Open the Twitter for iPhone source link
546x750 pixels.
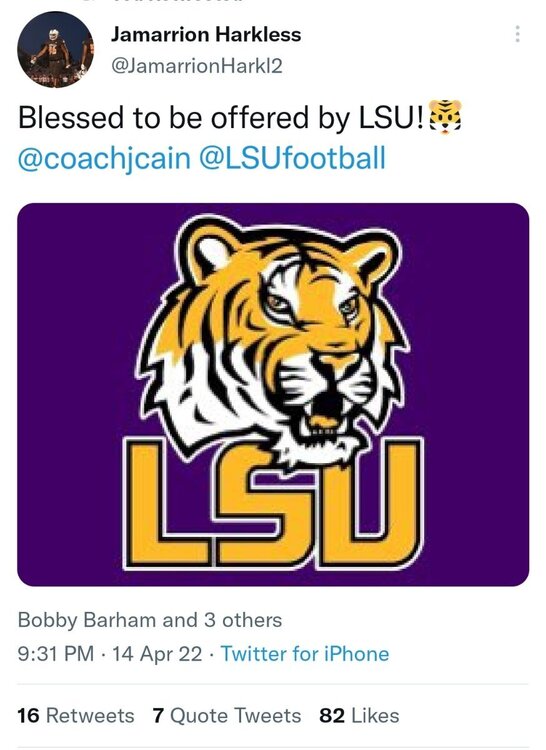pyautogui.click(x=305, y=654)
